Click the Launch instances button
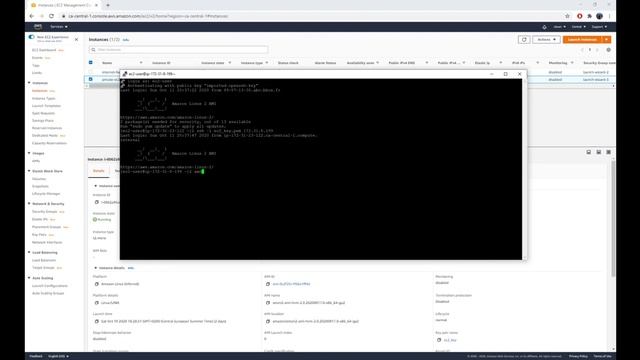640x360 pixels. pyautogui.click(x=582, y=40)
